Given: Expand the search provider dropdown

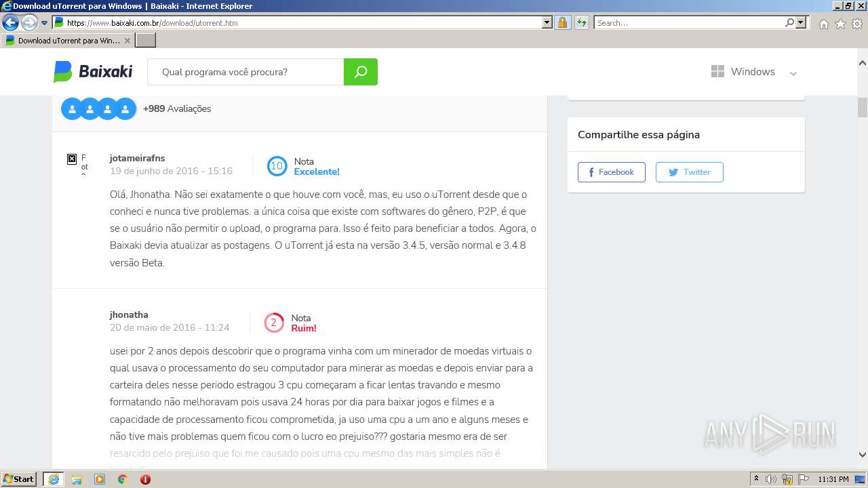Looking at the screenshot, I should click(802, 22).
